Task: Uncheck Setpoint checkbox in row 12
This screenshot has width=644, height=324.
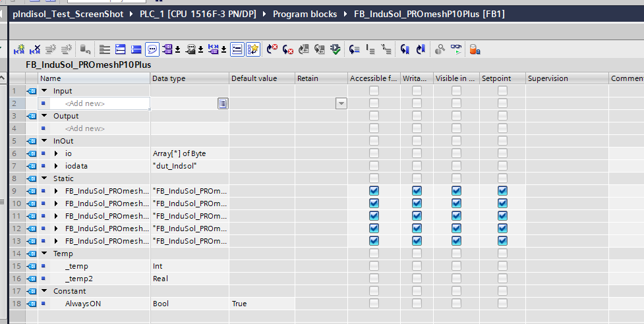Action: click(502, 229)
